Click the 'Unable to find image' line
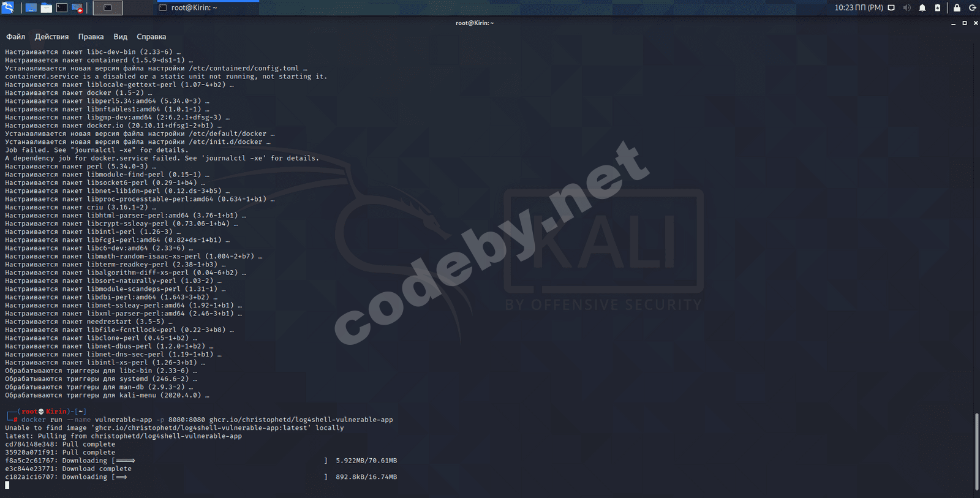This screenshot has height=498, width=980. point(175,428)
